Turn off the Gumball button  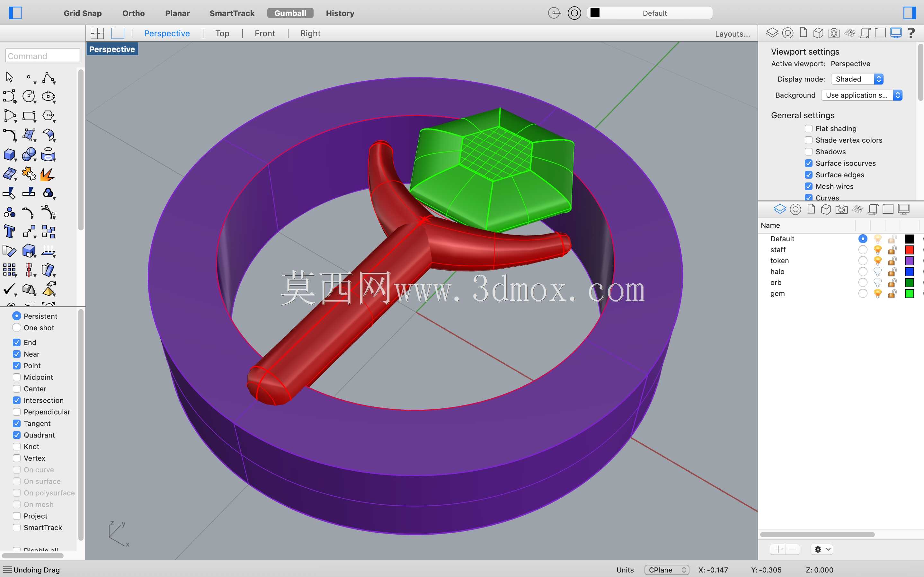[x=290, y=13]
